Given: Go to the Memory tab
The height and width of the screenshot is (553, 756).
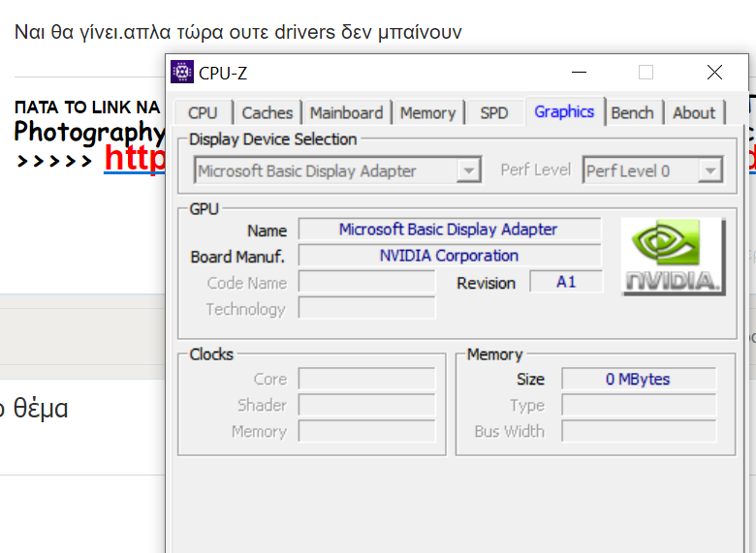Looking at the screenshot, I should 427,112.
